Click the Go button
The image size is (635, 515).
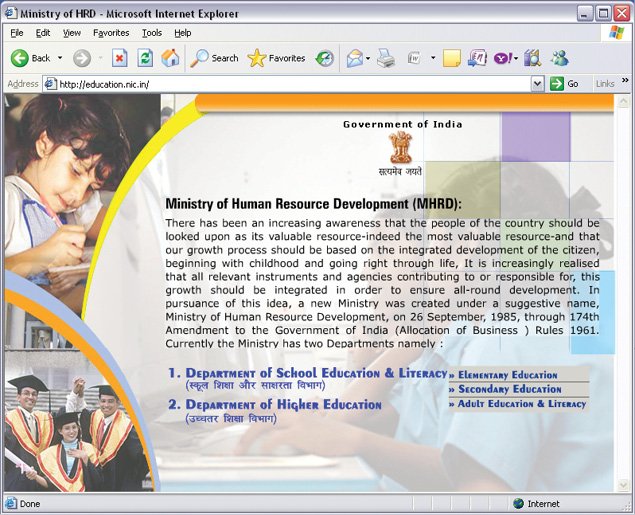coord(564,84)
